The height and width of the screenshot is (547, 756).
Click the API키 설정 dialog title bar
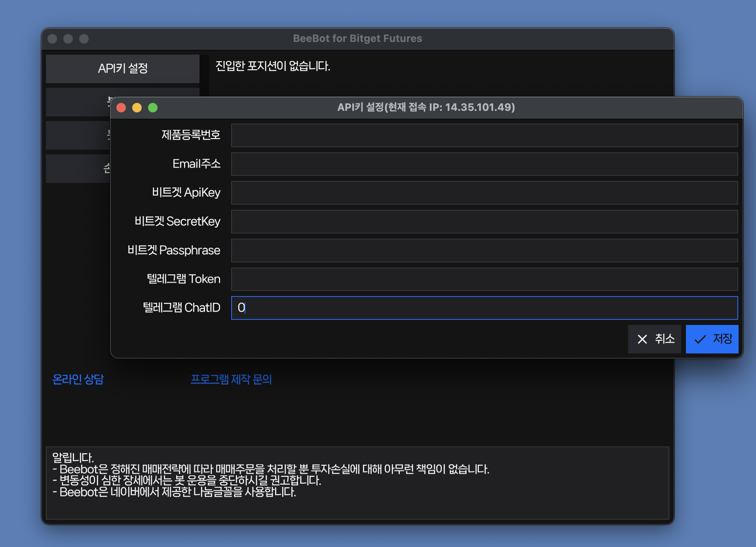(x=426, y=107)
